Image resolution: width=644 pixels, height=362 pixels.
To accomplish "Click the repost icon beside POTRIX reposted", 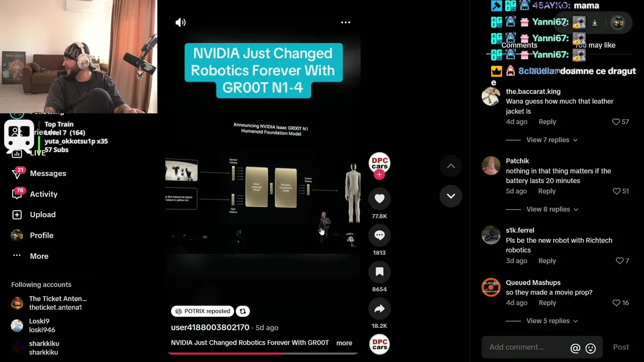I will (243, 311).
